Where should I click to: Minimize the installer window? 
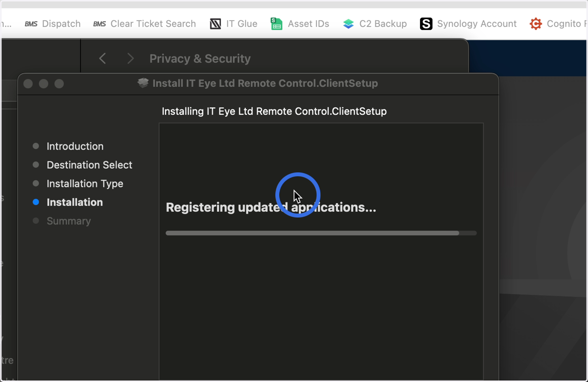(x=44, y=84)
